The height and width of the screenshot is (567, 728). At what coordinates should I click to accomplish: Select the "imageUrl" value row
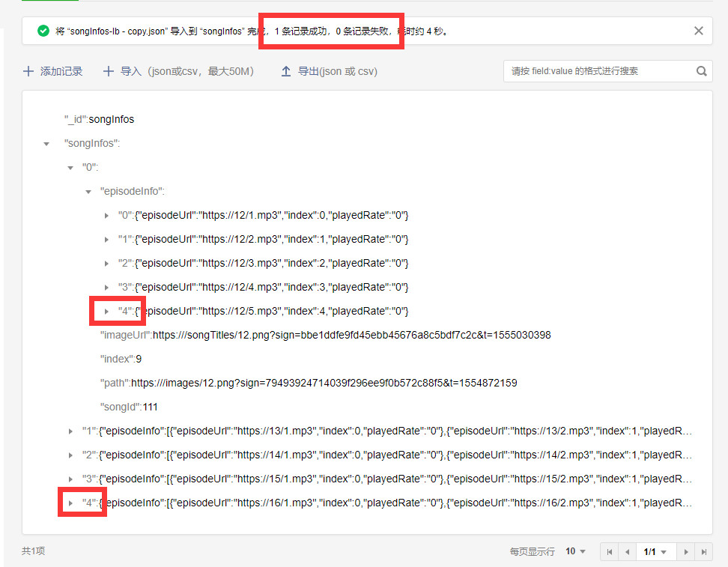tap(326, 335)
